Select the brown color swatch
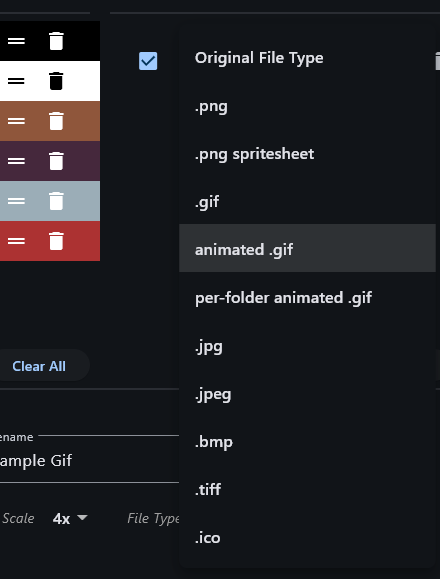This screenshot has height=579, width=440. 50,121
